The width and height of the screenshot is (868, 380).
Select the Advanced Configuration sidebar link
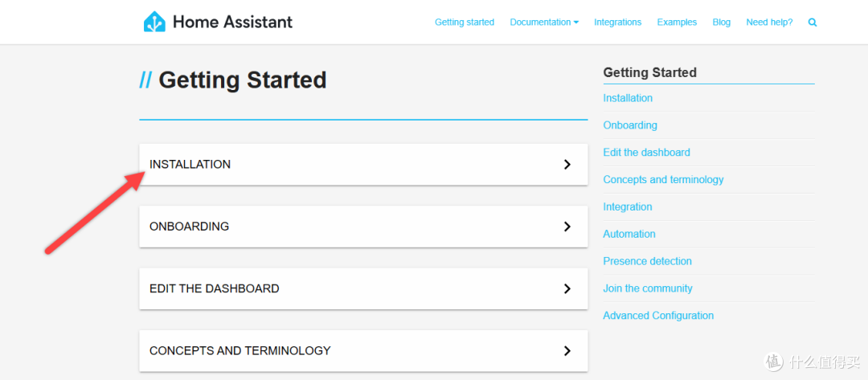(658, 315)
